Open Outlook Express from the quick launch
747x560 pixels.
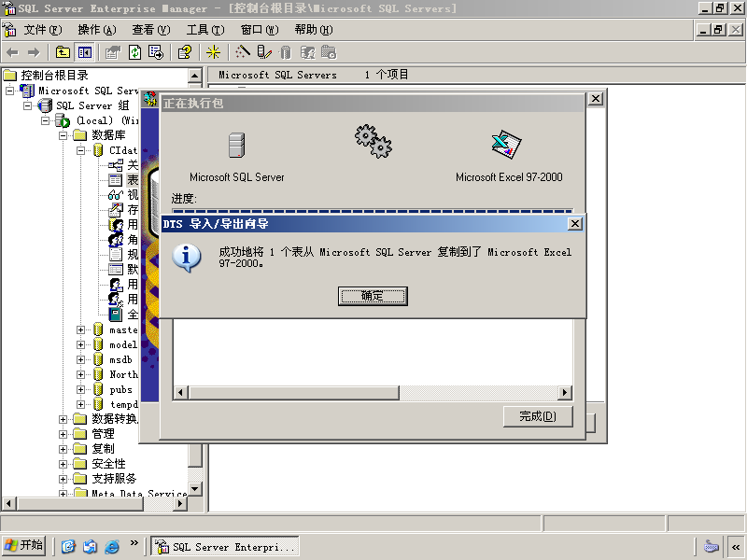pyautogui.click(x=90, y=546)
